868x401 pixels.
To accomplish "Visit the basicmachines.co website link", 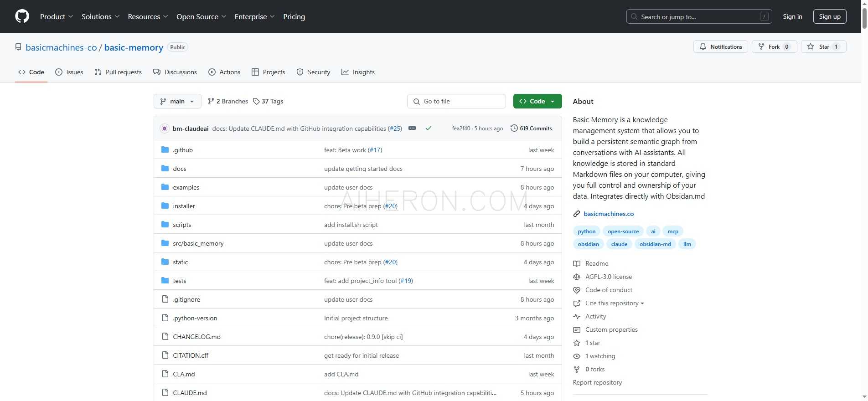I will pyautogui.click(x=609, y=214).
